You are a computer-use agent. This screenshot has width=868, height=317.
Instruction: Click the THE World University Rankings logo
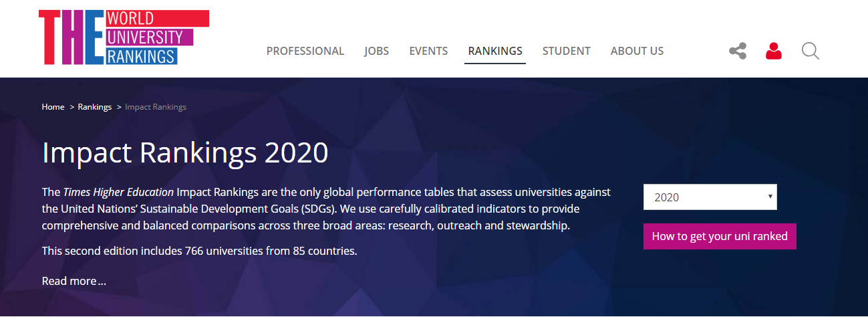coord(124,37)
